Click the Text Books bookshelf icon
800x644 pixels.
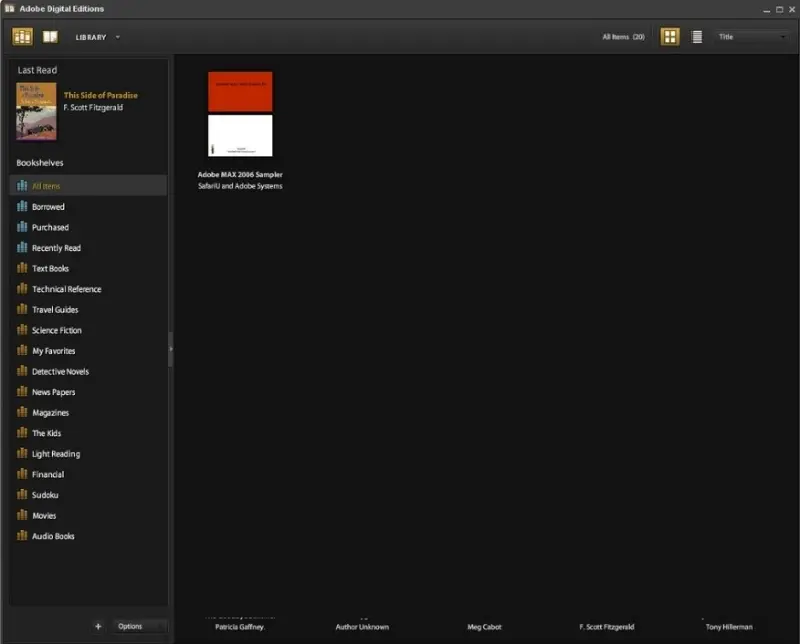coord(22,268)
